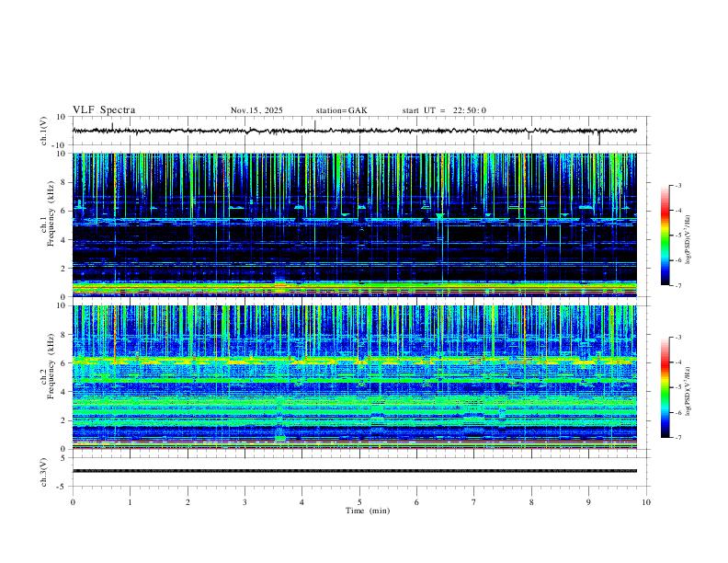Click the time axis tick label "9"
The image size is (728, 563).
point(588,502)
